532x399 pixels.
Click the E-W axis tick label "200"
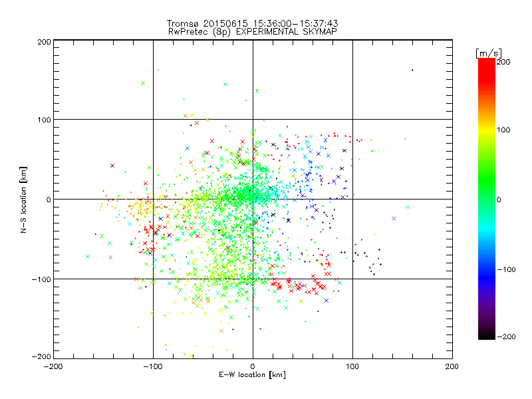(452, 366)
